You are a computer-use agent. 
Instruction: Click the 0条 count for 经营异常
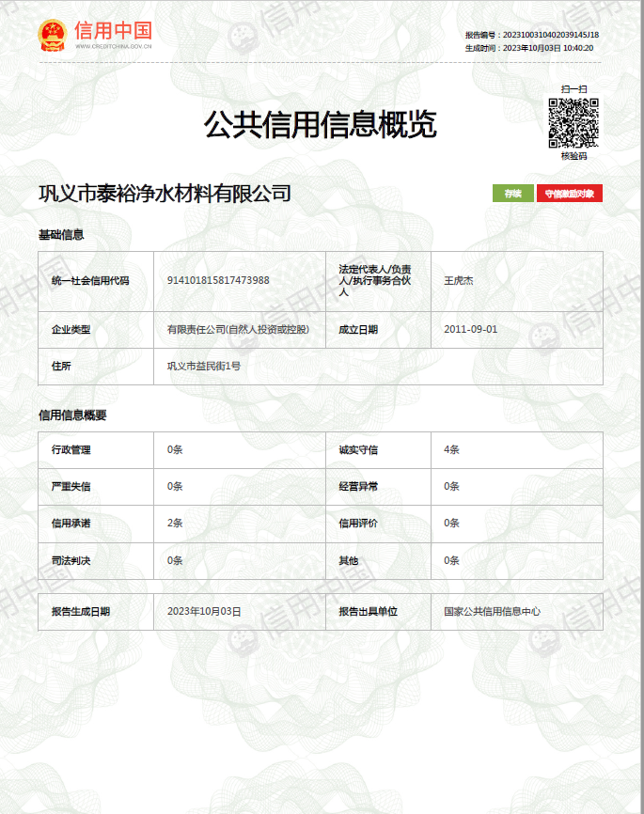tap(451, 487)
